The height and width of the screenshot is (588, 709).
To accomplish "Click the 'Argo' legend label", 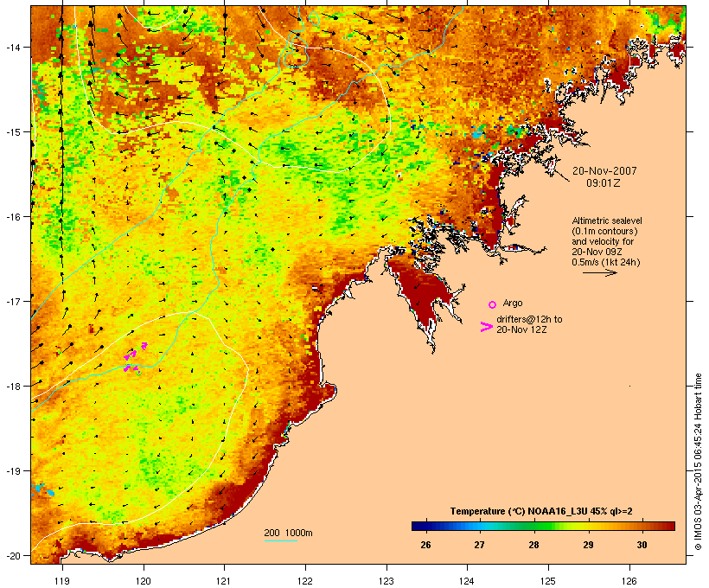I will tap(513, 303).
